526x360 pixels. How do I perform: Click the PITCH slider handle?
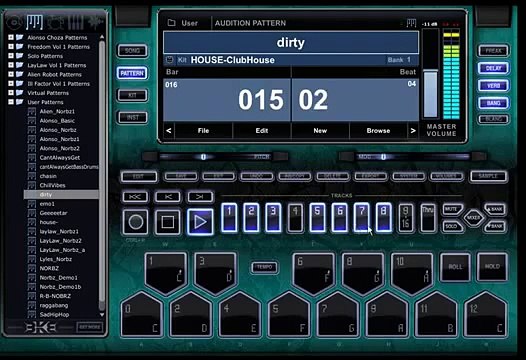[203, 157]
